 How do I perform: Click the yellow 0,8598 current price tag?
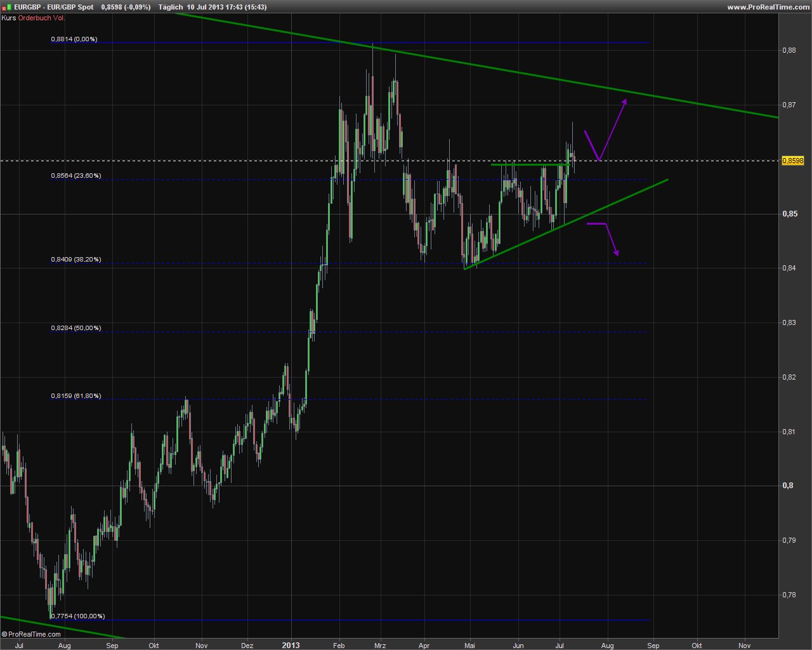click(x=793, y=161)
